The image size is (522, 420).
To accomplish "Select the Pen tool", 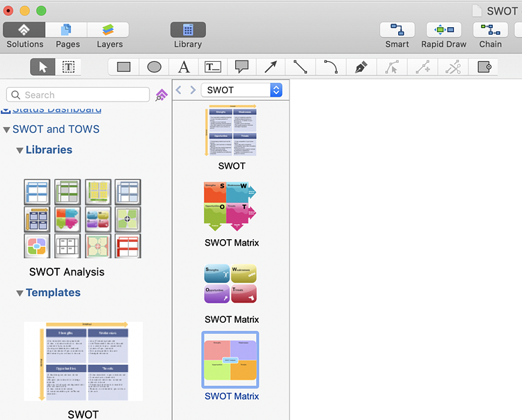I will [x=361, y=67].
